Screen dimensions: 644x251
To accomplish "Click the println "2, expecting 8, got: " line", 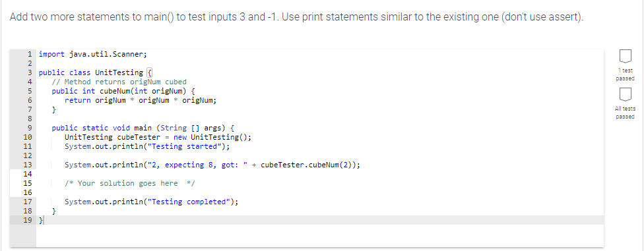I will pyautogui.click(x=212, y=165).
